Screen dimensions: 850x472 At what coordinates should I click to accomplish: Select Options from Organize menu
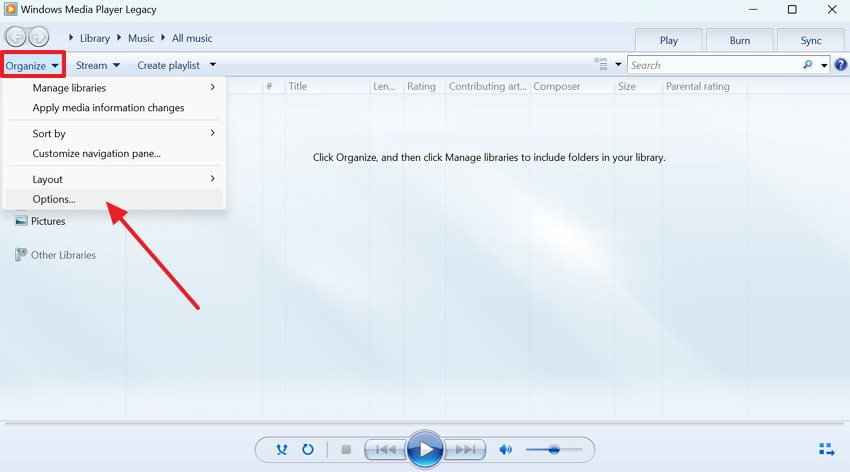(113, 199)
